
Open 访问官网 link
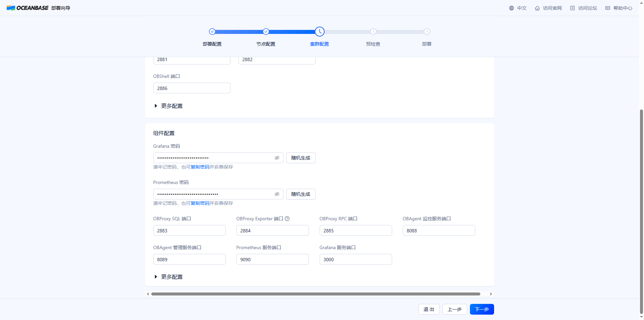pyautogui.click(x=552, y=8)
